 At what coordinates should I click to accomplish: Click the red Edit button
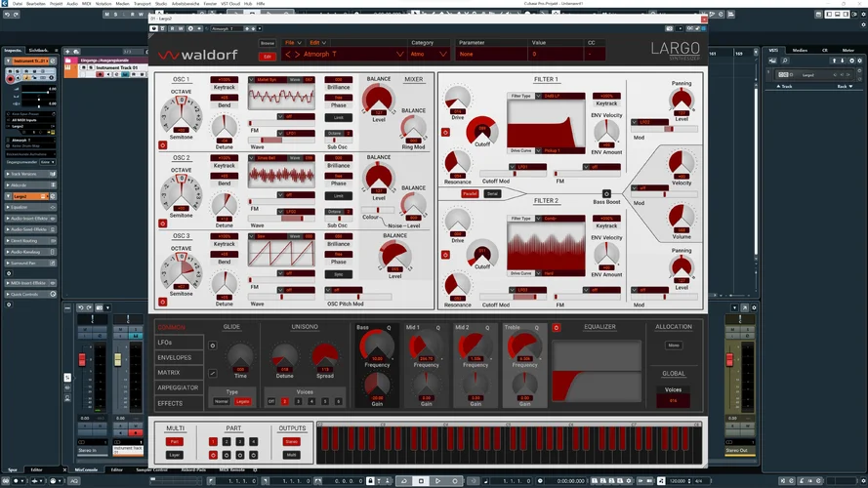tap(268, 57)
